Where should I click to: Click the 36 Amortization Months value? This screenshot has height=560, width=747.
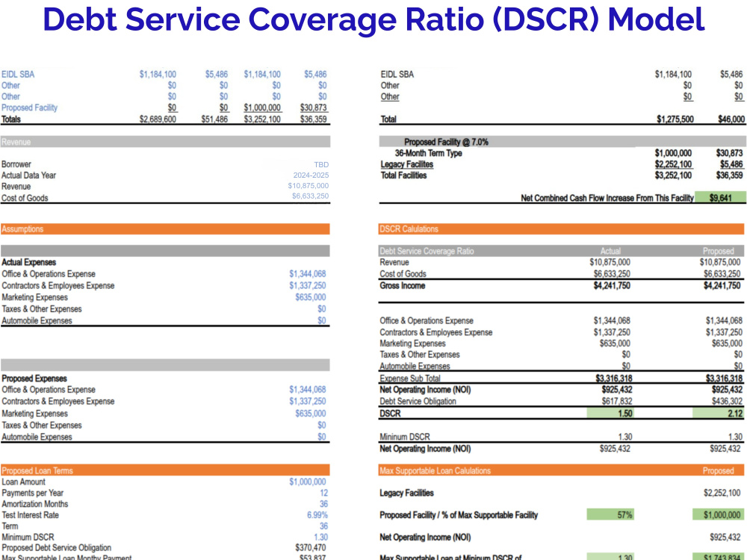[x=323, y=504]
